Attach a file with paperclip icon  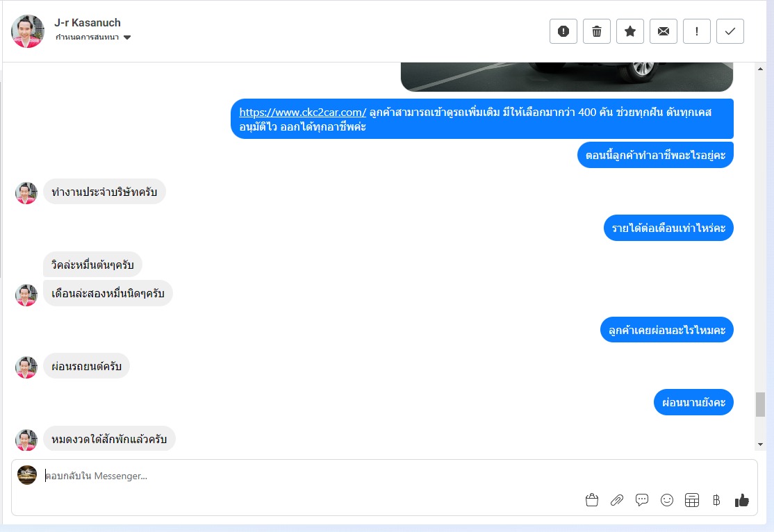click(616, 501)
